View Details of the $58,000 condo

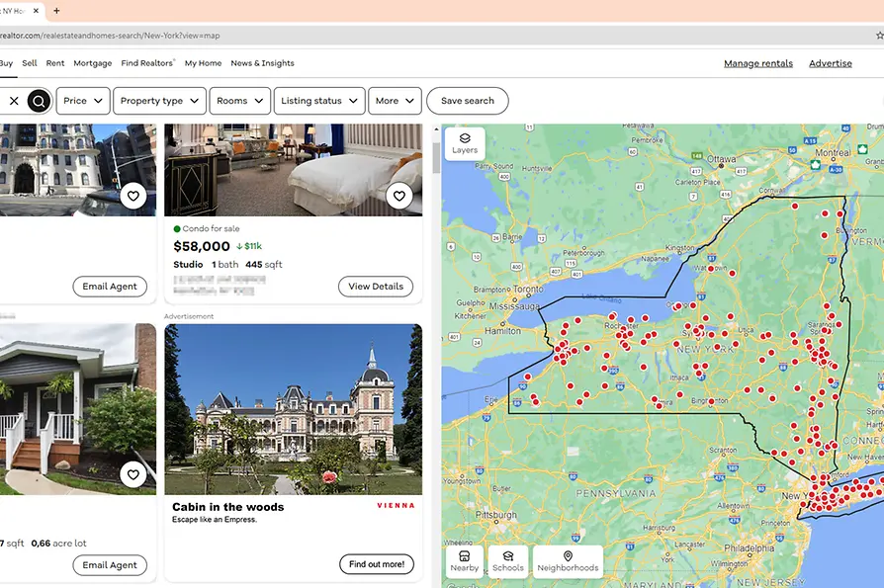coord(375,287)
